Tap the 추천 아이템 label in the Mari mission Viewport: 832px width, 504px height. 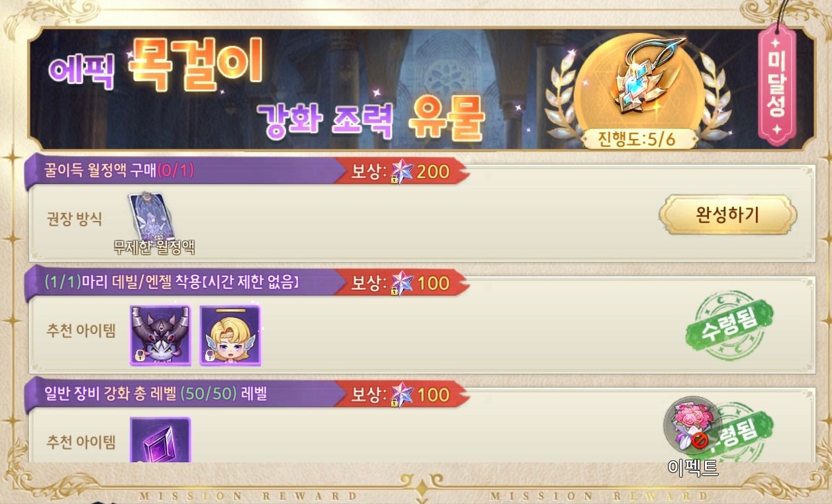click(81, 331)
